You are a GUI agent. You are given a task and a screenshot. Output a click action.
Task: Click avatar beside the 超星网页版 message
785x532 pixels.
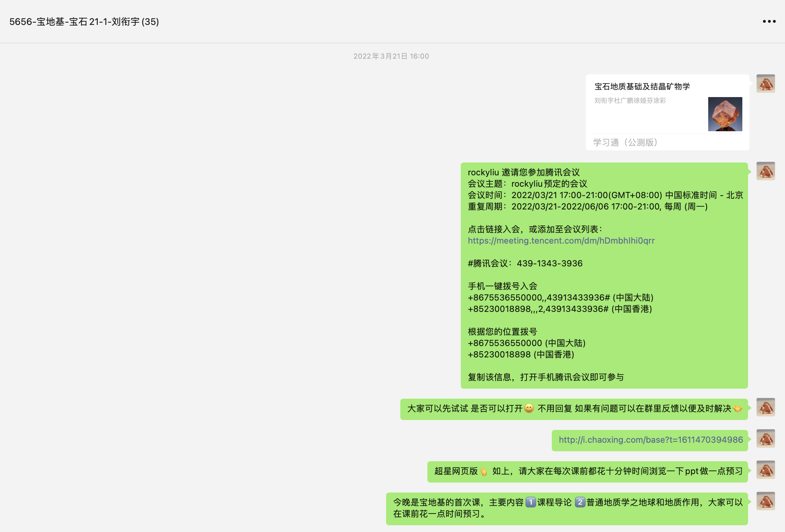click(x=765, y=470)
